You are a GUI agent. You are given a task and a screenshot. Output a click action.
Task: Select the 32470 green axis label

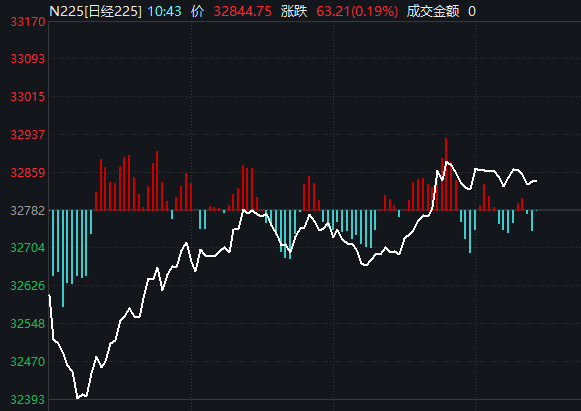point(28,362)
